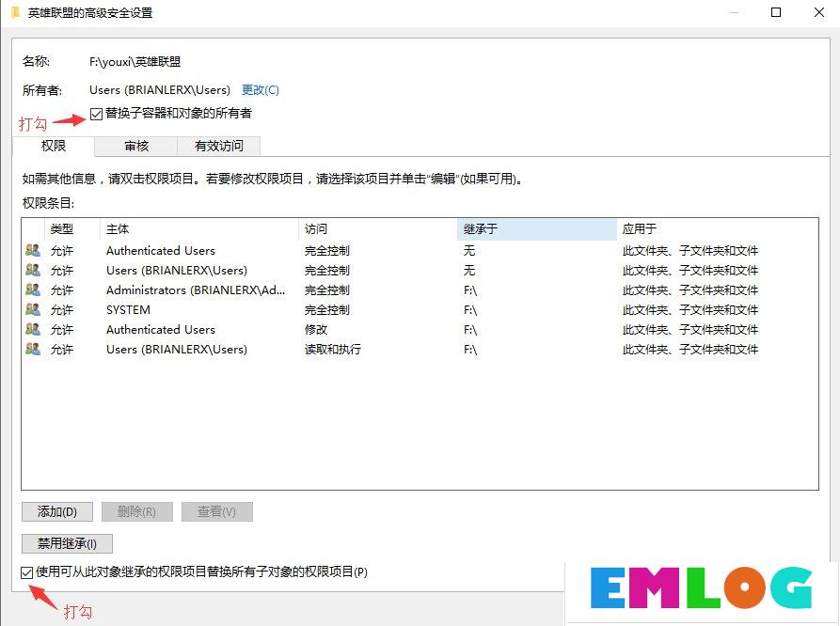Sort by the 主体 column header
This screenshot has width=840, height=626.
pyautogui.click(x=198, y=229)
